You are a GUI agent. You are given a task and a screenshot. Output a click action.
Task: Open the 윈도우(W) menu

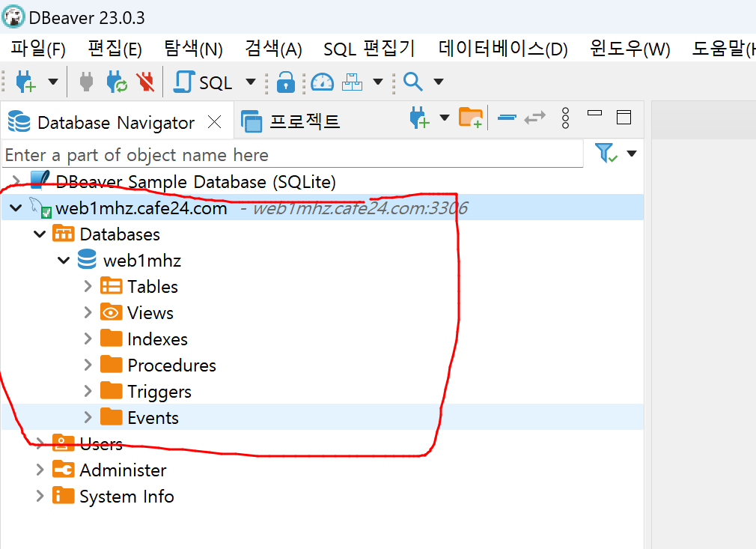[x=630, y=49]
